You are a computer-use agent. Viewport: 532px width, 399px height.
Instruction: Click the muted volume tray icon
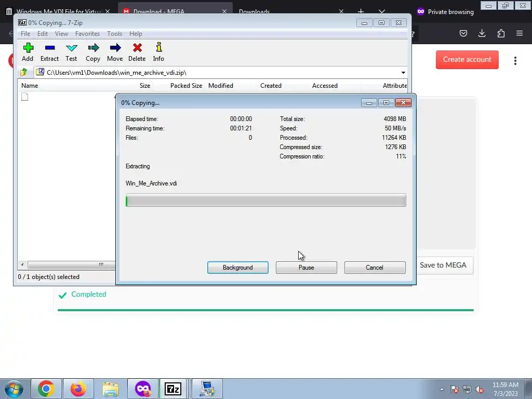coord(480,389)
